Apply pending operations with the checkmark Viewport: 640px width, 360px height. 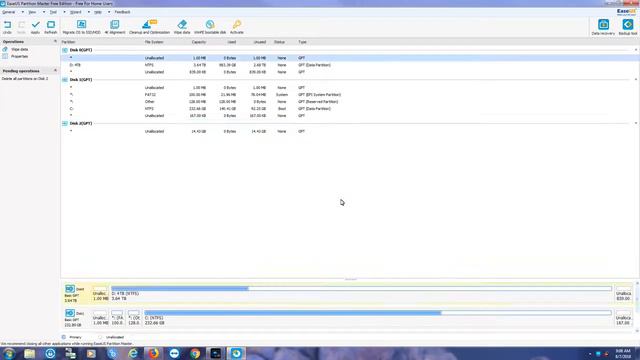click(36, 27)
